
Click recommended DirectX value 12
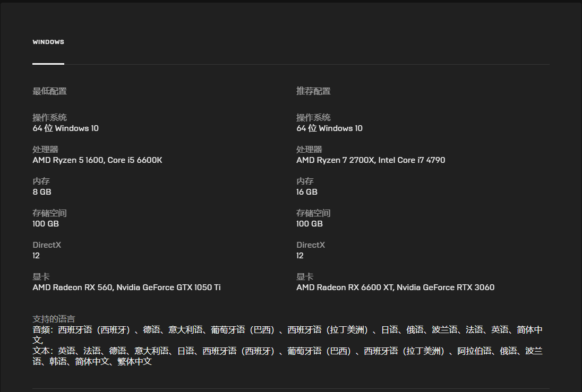pyautogui.click(x=300, y=256)
